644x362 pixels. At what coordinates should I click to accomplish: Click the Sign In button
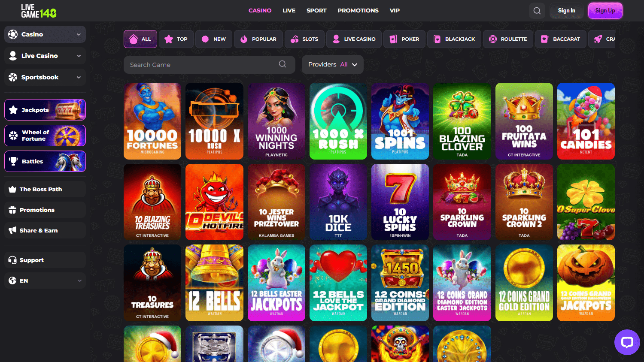(567, 11)
